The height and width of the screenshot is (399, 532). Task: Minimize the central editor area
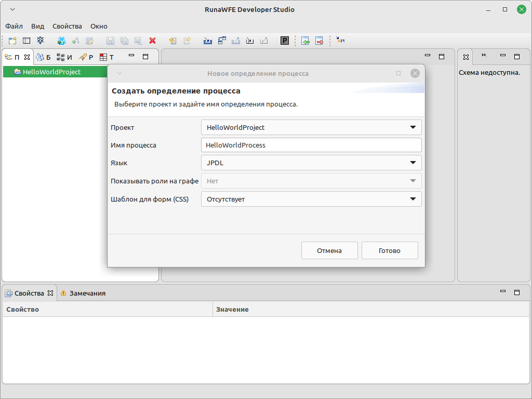(428, 55)
